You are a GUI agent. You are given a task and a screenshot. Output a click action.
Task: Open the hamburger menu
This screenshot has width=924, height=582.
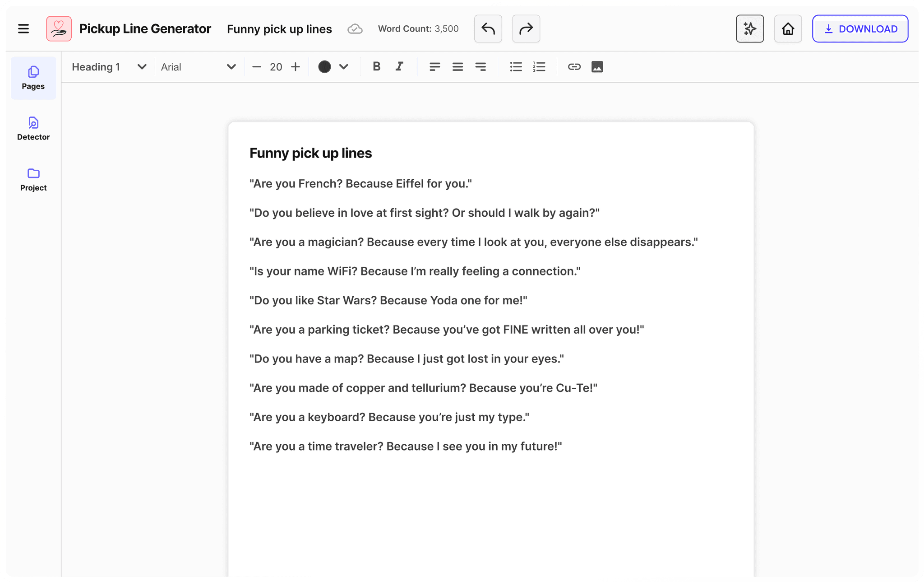[23, 29]
